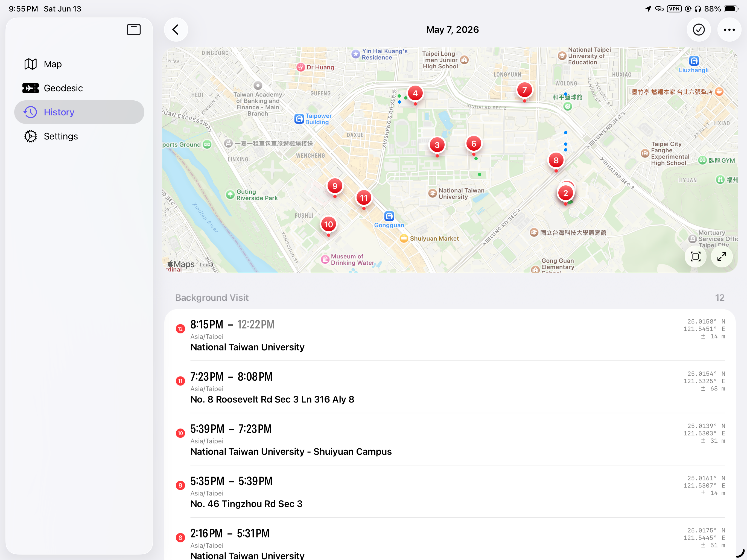Select map pin number 11
The height and width of the screenshot is (560, 747).
tap(364, 198)
